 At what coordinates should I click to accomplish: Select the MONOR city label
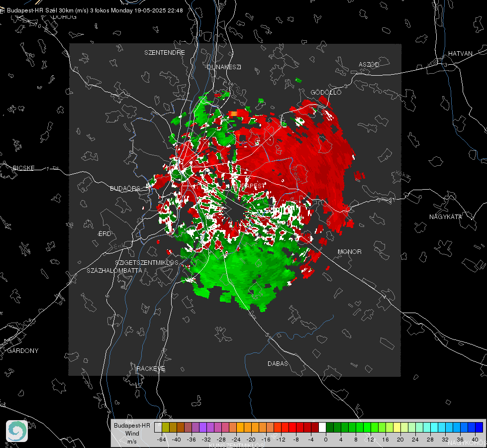point(349,251)
